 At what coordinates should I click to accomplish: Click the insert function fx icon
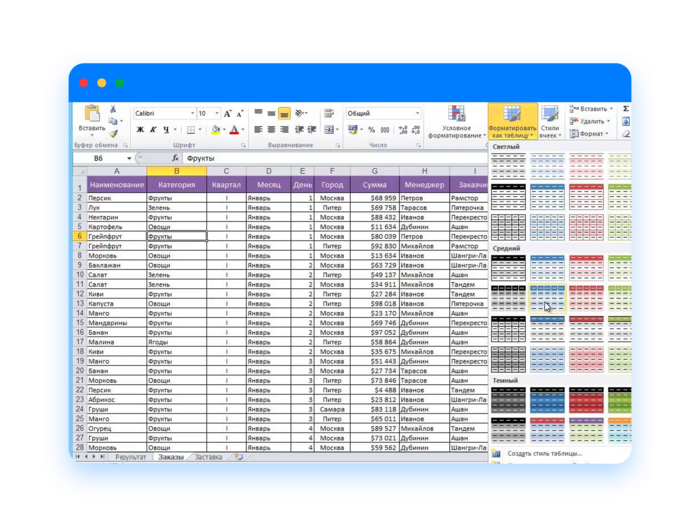tap(175, 158)
